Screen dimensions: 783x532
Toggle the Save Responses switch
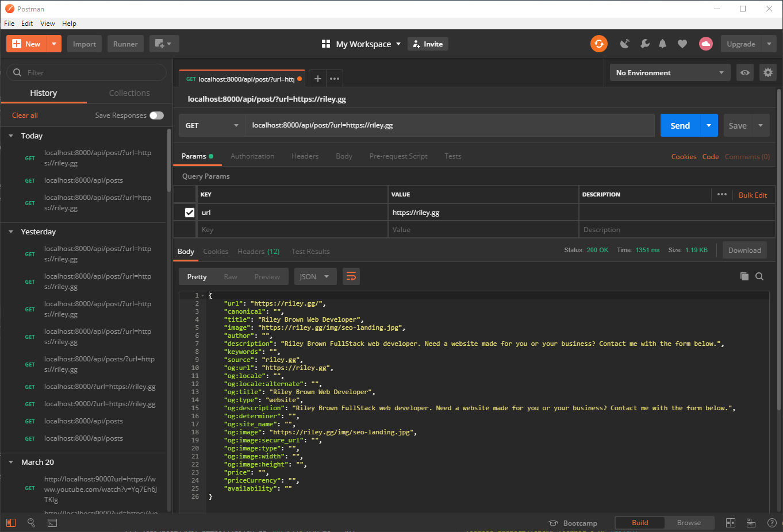click(x=156, y=115)
